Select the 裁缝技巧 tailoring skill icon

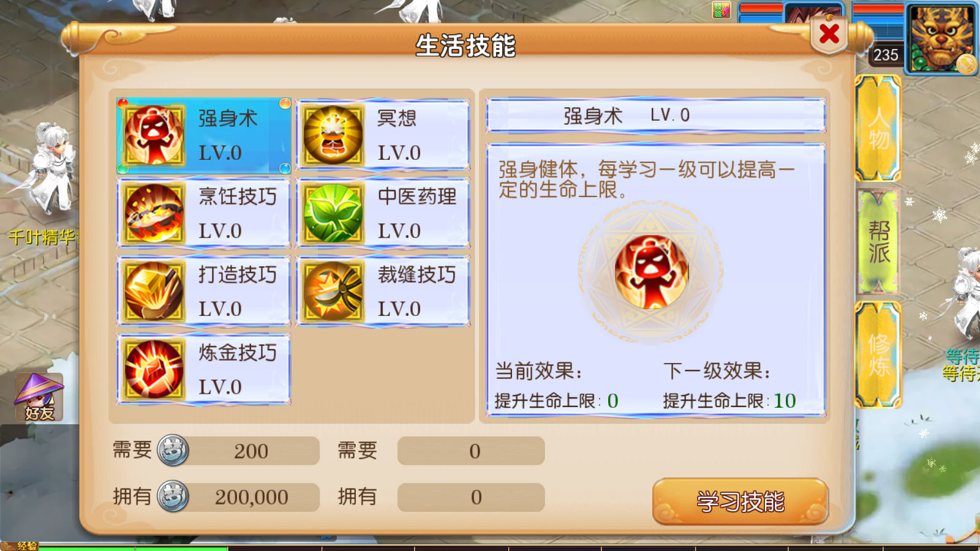click(333, 291)
